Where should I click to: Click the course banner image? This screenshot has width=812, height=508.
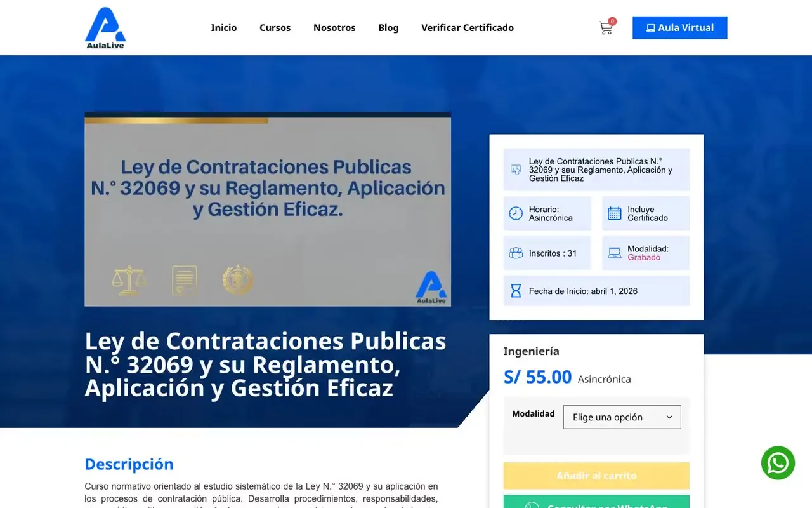pyautogui.click(x=268, y=210)
